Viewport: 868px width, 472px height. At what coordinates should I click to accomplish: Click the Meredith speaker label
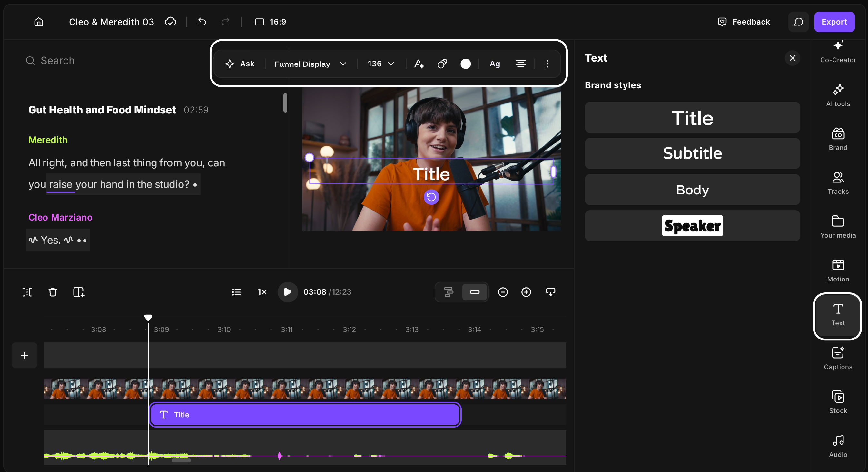tap(48, 140)
